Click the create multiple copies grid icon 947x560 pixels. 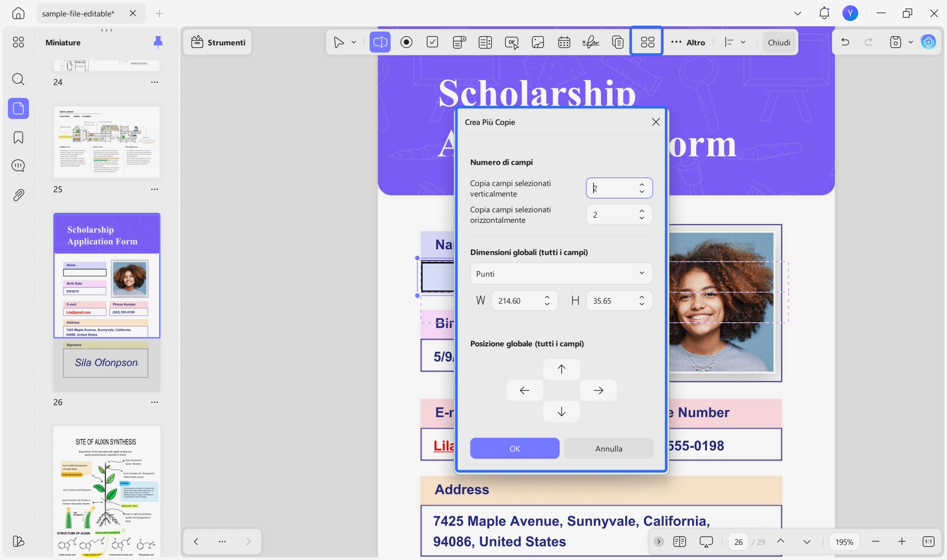tap(647, 42)
